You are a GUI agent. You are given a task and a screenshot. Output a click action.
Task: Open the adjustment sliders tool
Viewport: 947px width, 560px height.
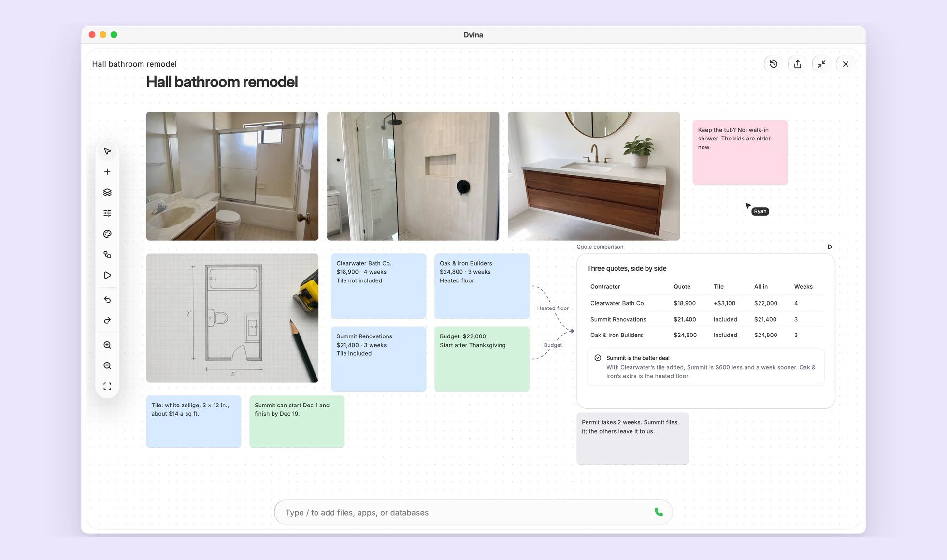click(x=107, y=213)
